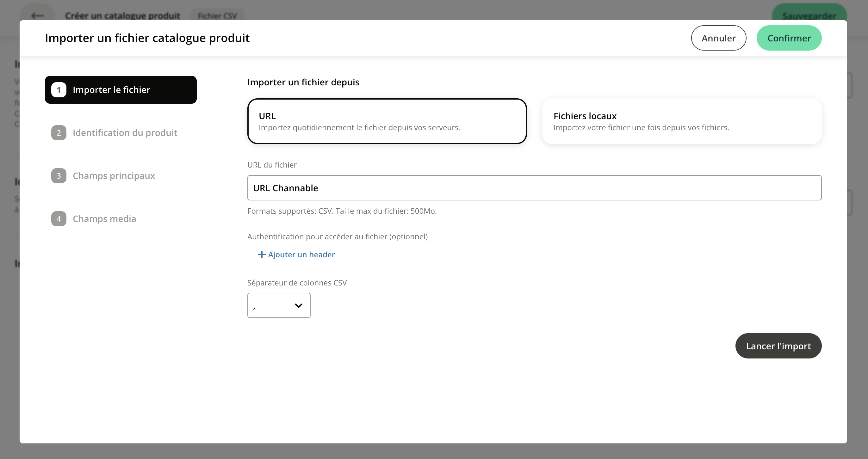868x459 pixels.
Task: Focus the URL du fichier input field
Action: [534, 188]
